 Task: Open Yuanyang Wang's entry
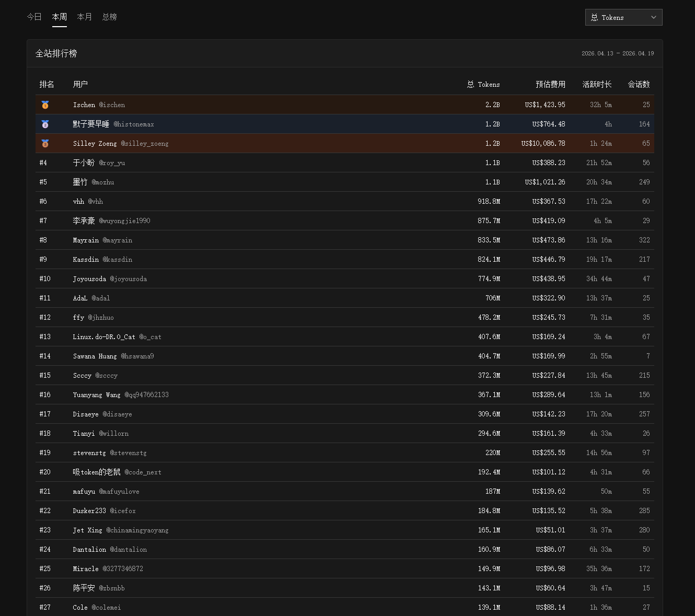click(121, 395)
